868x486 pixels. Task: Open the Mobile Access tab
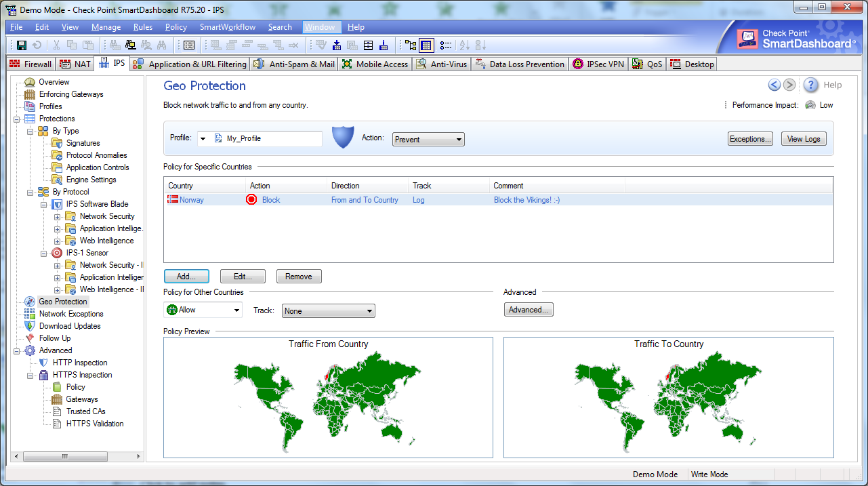point(375,64)
